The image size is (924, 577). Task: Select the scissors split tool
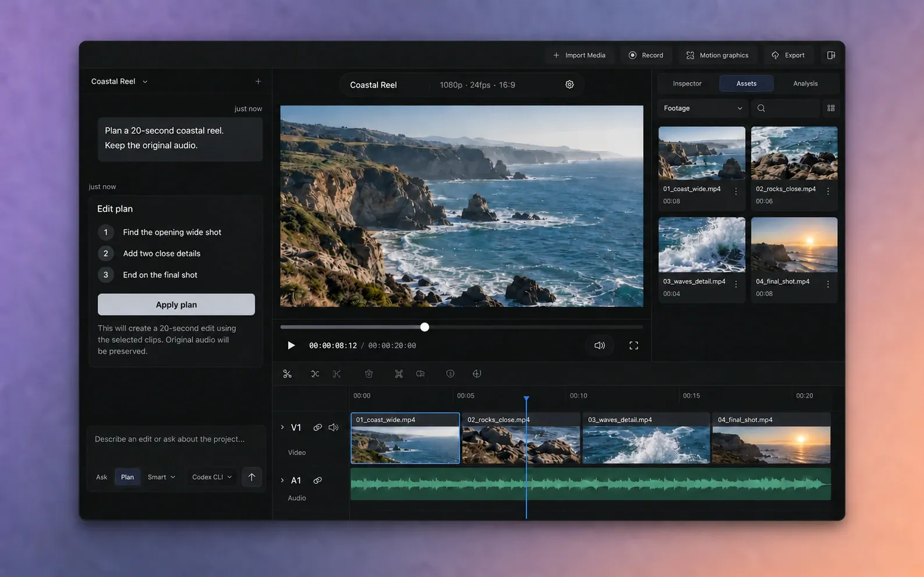pyautogui.click(x=287, y=374)
